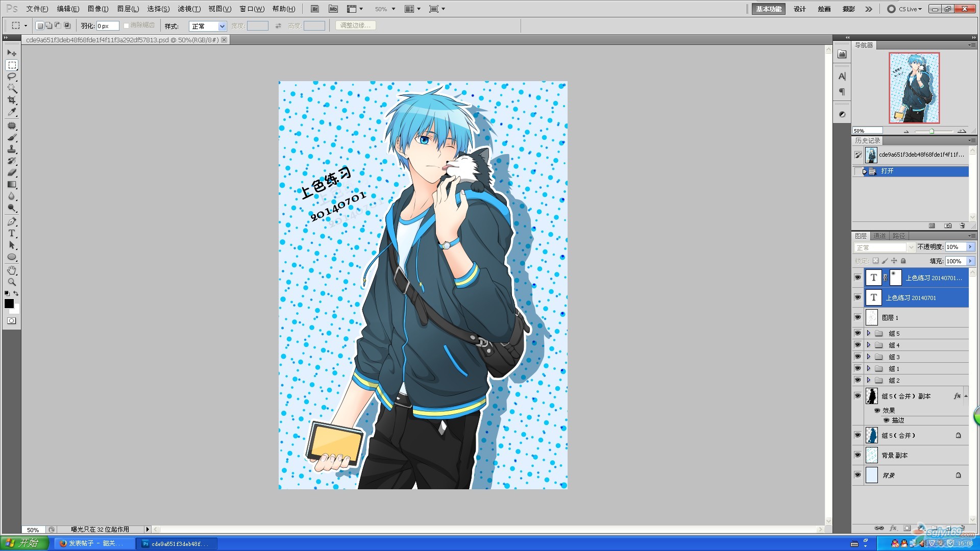Select the Zoom tool
This screenshot has width=980, height=551.
(12, 282)
